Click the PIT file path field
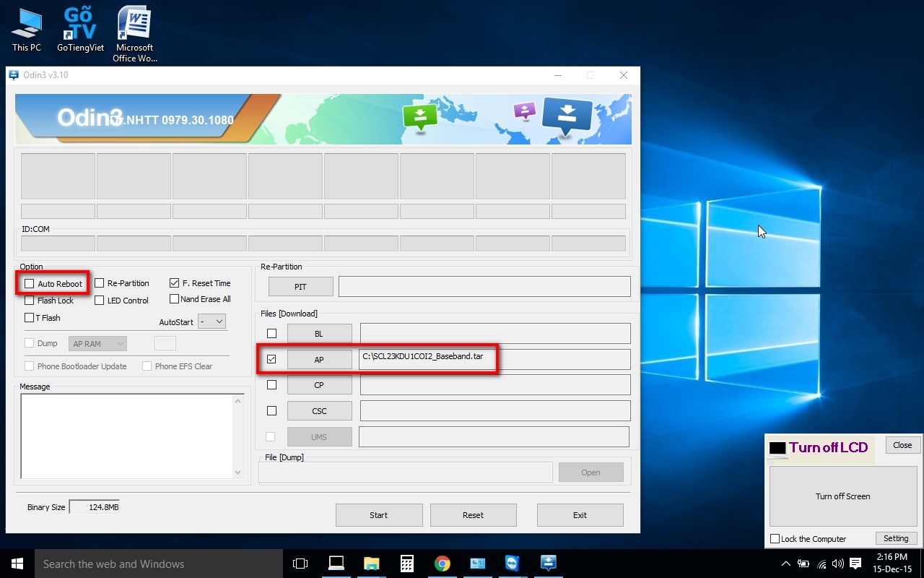The height and width of the screenshot is (578, 924). [x=484, y=287]
